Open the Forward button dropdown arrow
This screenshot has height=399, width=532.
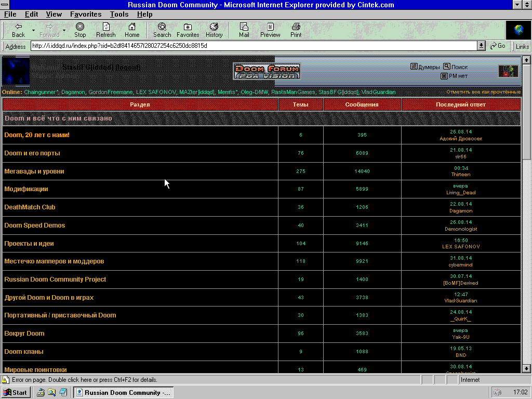tap(64, 30)
